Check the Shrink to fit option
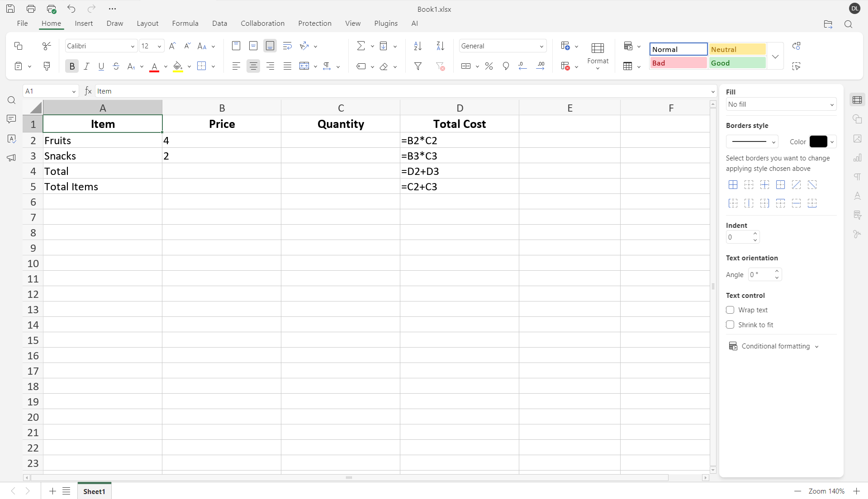Viewport: 868px width, 499px height. click(730, 325)
